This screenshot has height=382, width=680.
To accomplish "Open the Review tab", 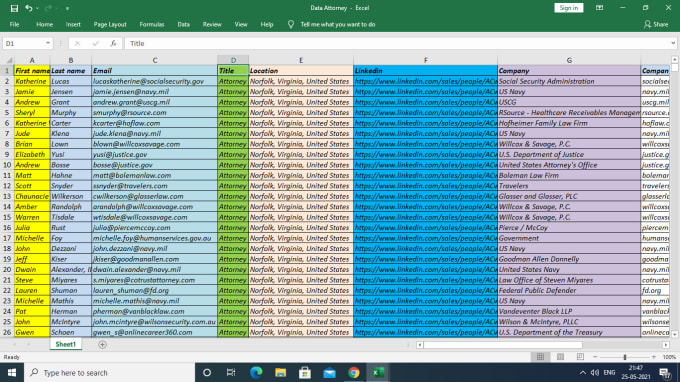I will [x=212, y=25].
